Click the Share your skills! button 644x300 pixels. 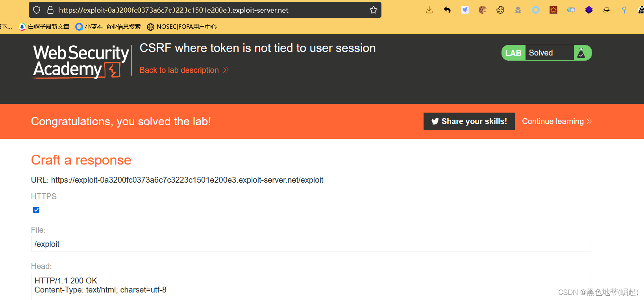(469, 121)
